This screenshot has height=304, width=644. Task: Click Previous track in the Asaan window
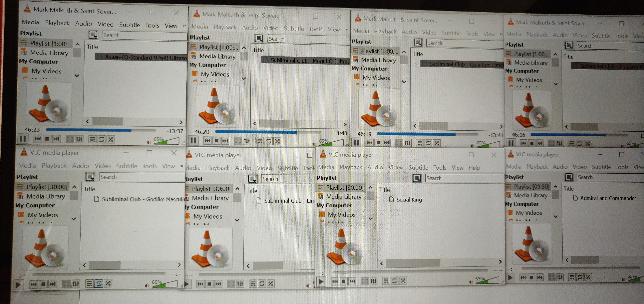coord(38,139)
